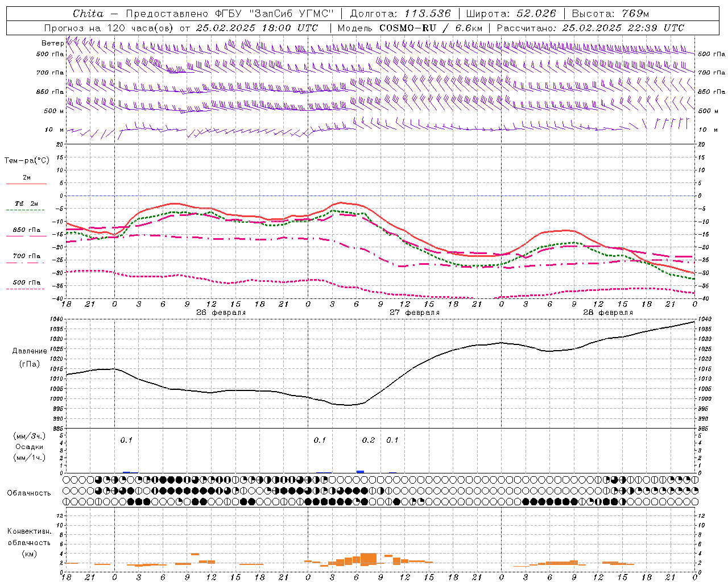Screen dimensions: 728x582
Task: Click the computed time 25.02.2025 22:39 UTC
Action: [x=623, y=28]
